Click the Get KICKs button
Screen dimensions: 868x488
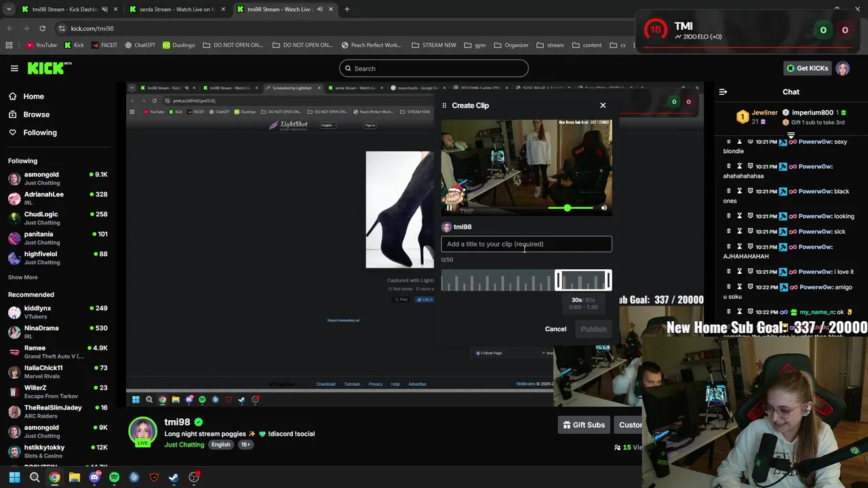coord(807,68)
